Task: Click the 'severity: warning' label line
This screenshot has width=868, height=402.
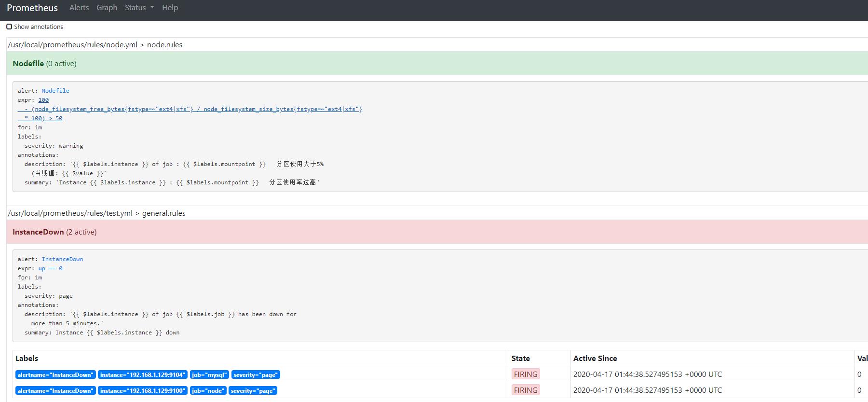Action: [x=54, y=146]
